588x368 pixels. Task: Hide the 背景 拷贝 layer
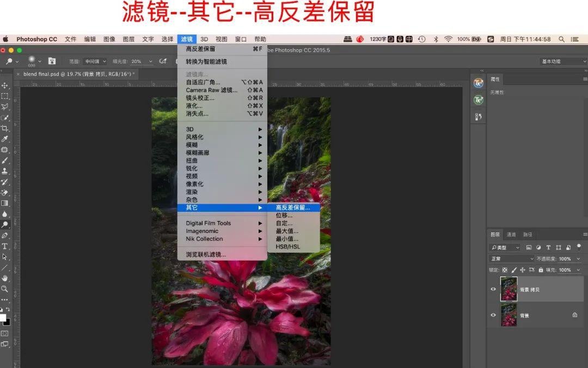point(493,289)
